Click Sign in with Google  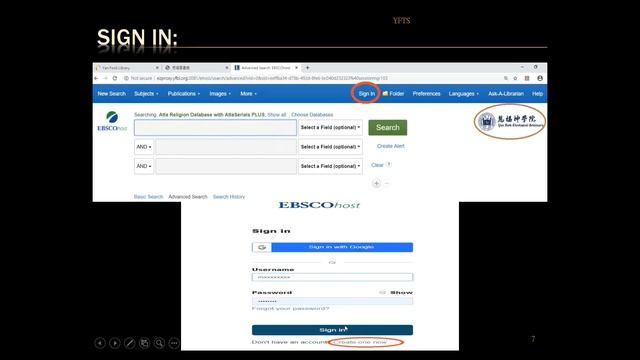332,247
